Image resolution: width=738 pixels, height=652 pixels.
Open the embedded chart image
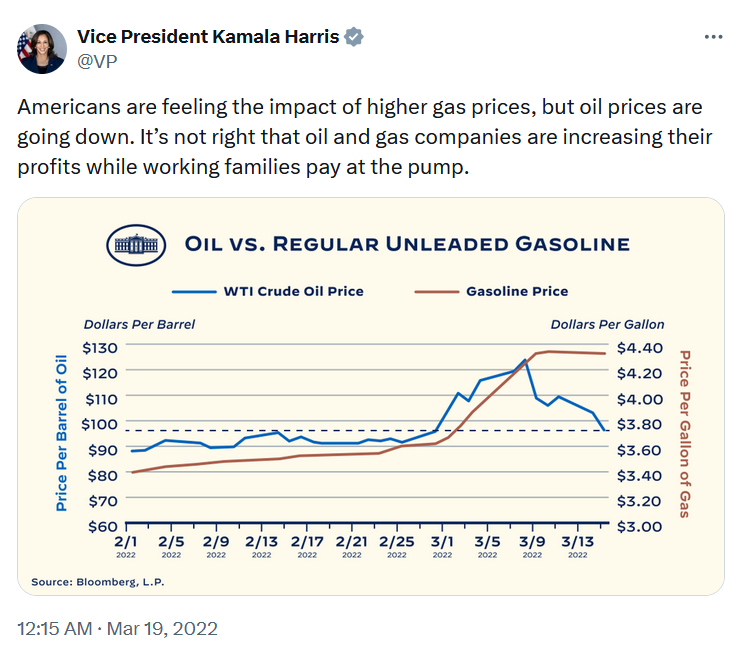371,396
